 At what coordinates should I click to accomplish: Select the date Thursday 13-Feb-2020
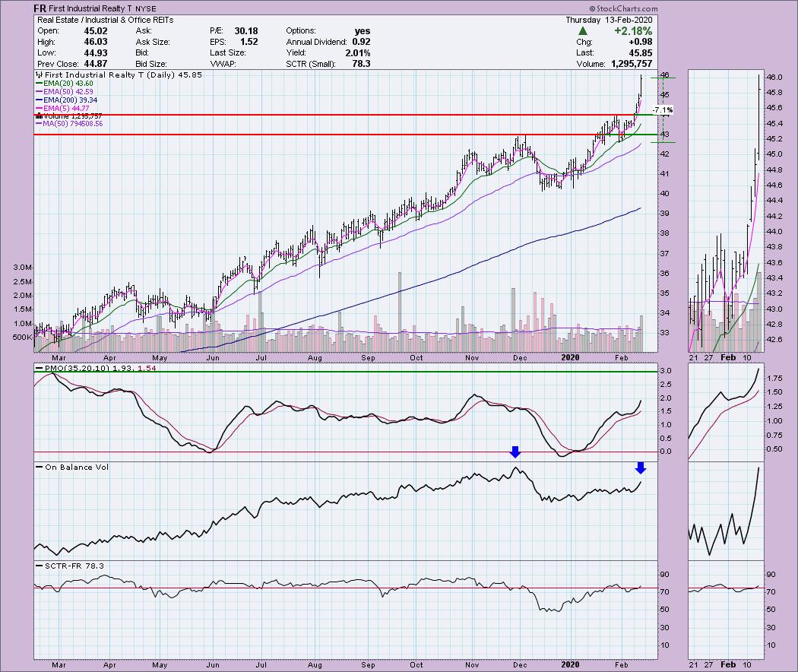pos(609,20)
